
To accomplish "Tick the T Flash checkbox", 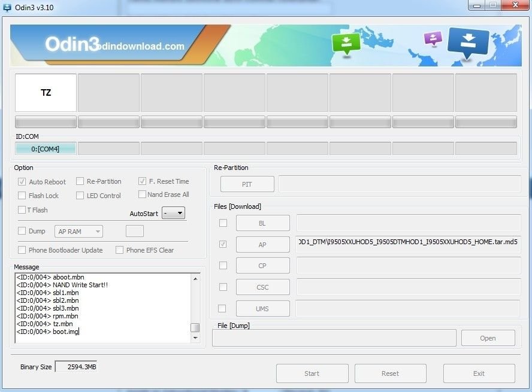I will click(22, 209).
